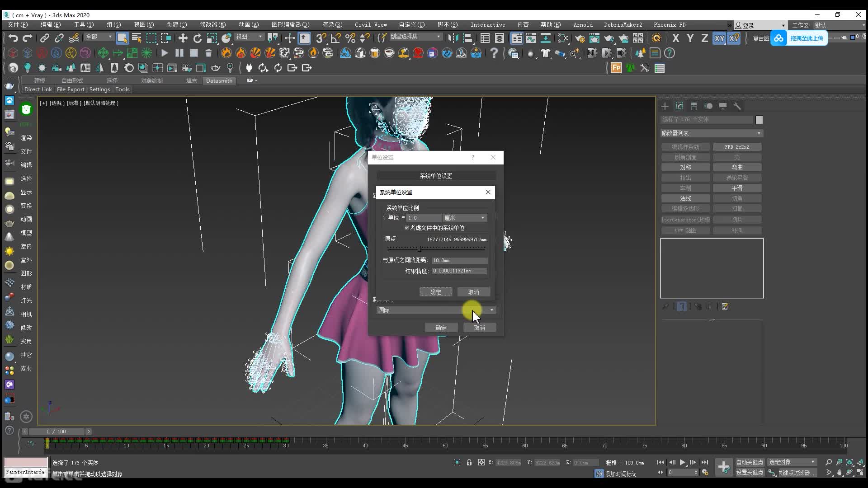Viewport: 868px width, 488px height.
Task: Choose the Select and Move tool
Action: (x=183, y=38)
